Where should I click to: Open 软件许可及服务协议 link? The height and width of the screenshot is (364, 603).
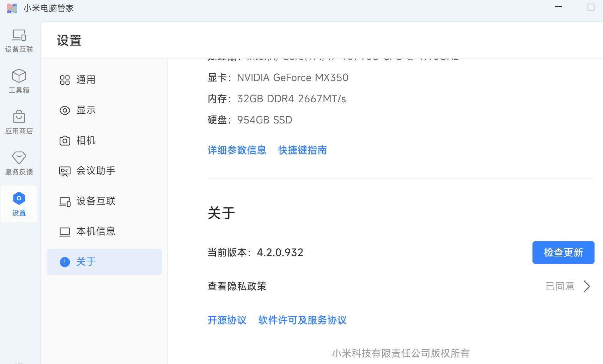pos(302,320)
